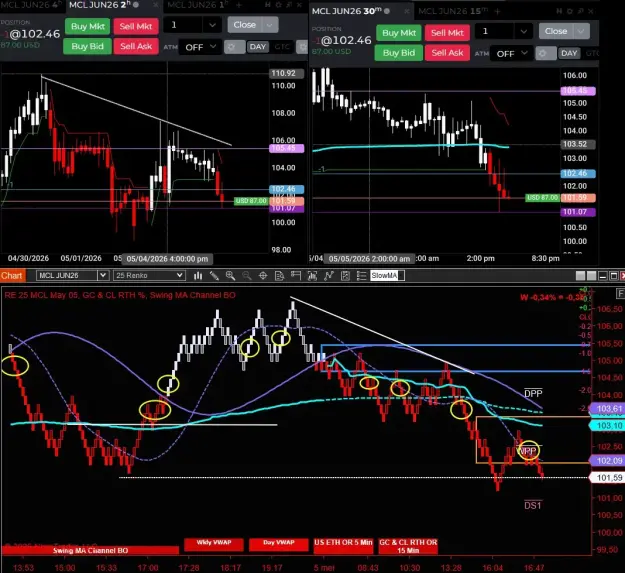The width and height of the screenshot is (625, 573).
Task: Activate the crosshair cursor icon
Action: [263, 275]
